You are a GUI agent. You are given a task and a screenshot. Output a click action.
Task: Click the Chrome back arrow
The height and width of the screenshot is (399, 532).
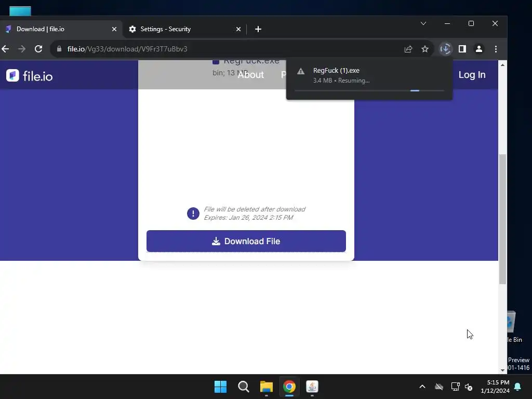(5, 49)
